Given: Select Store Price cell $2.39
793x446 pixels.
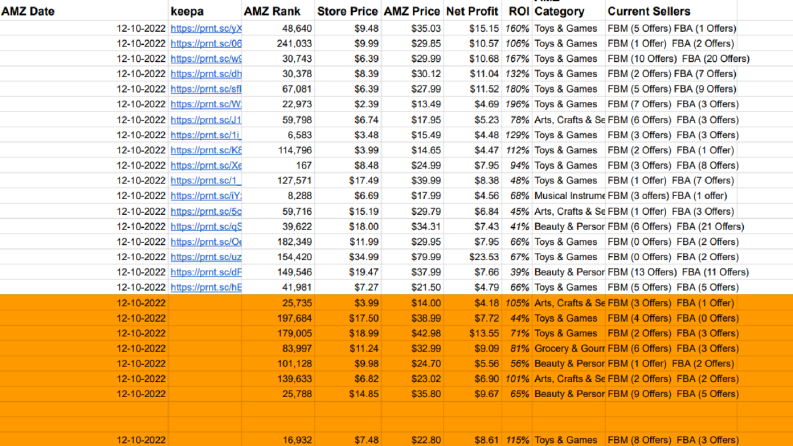Looking at the screenshot, I should (347, 104).
